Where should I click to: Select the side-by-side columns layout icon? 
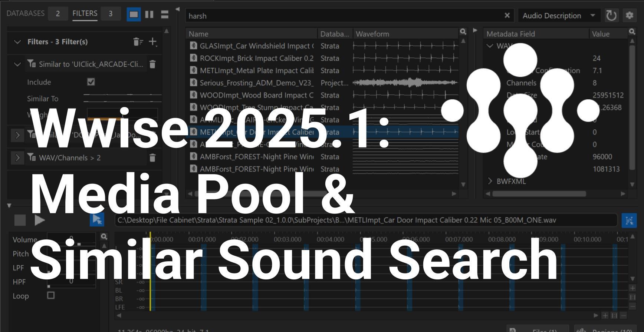[149, 14]
